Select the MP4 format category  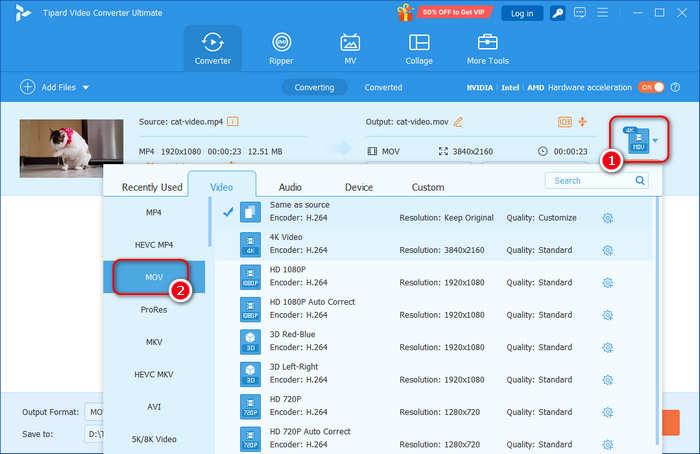click(154, 212)
